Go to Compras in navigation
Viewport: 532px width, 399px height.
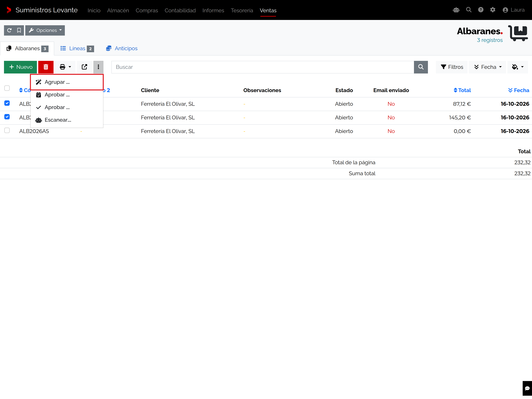[147, 10]
